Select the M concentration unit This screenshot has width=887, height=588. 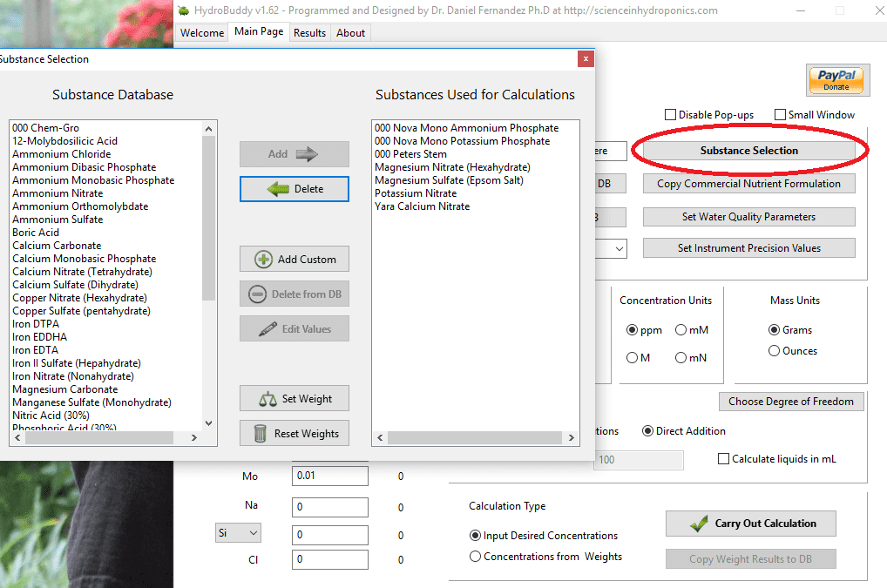tap(632, 358)
